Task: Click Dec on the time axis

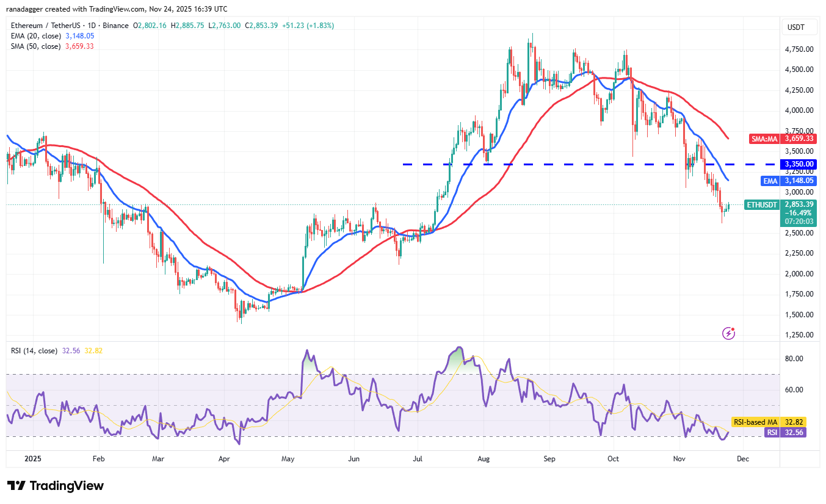Action: [743, 458]
